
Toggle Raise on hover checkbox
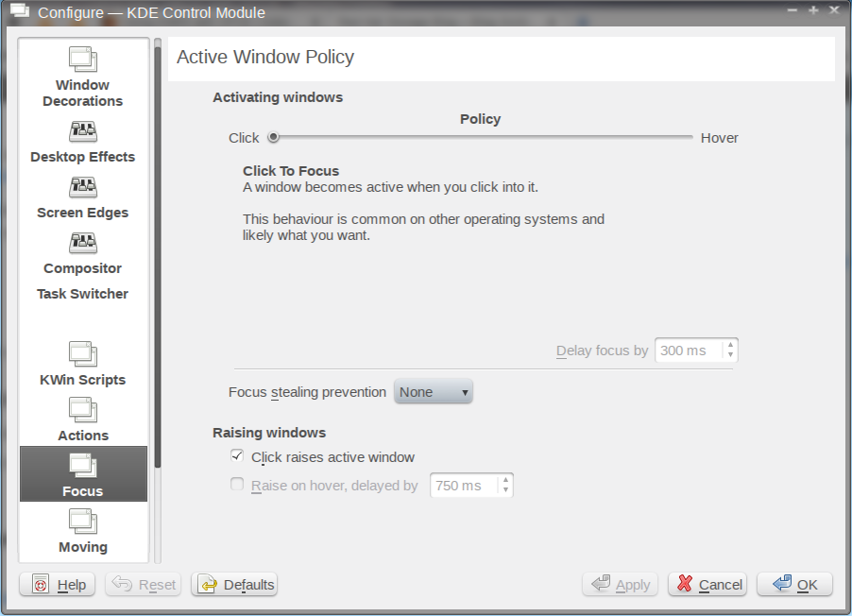click(237, 485)
